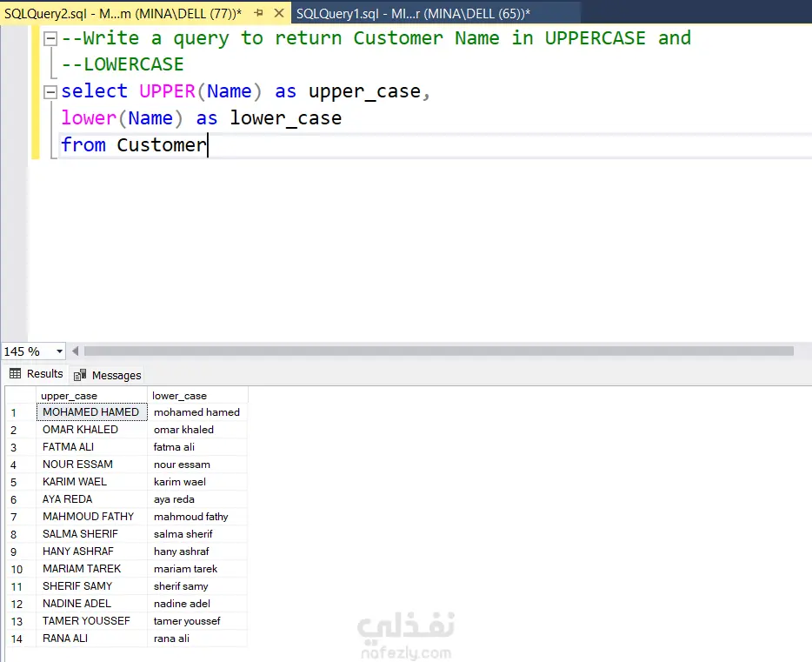Select the mahmoud fathy lowercase cell

pyautogui.click(x=197, y=517)
